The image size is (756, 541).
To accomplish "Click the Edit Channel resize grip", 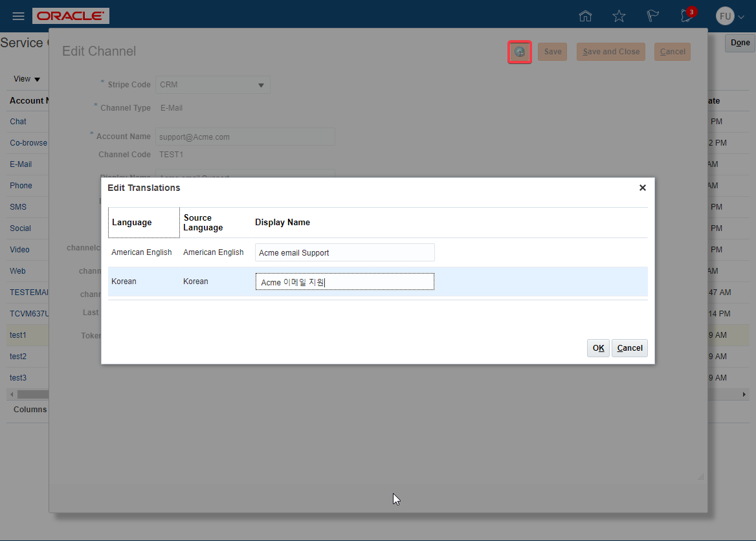I will click(700, 477).
